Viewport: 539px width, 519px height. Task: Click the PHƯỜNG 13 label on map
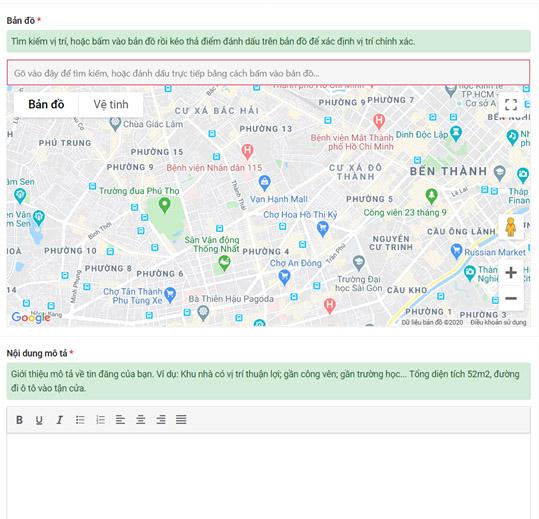(266, 129)
